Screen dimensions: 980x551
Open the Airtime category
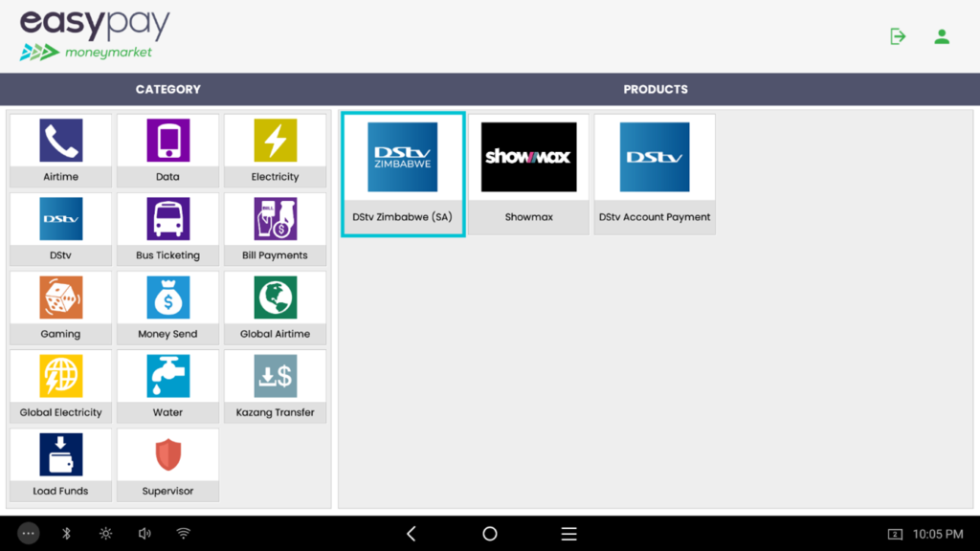pyautogui.click(x=60, y=150)
